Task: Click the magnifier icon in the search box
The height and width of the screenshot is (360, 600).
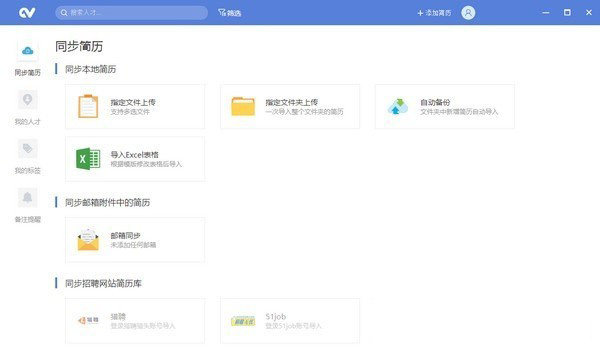Action: coord(64,13)
